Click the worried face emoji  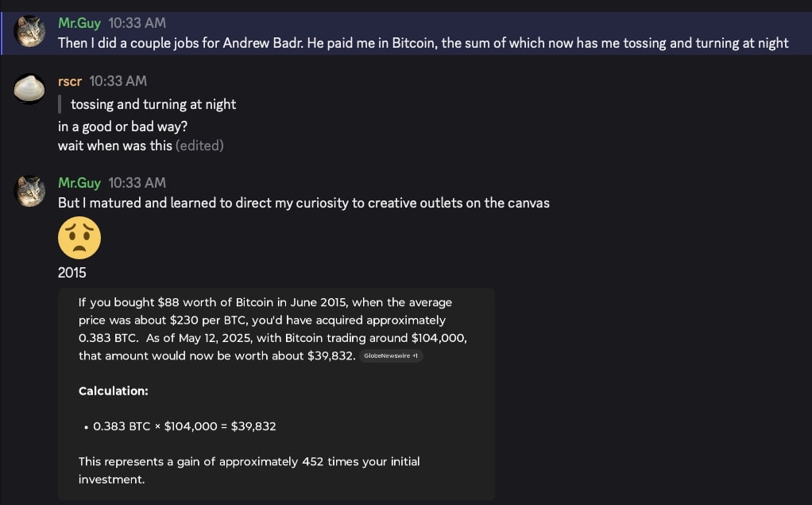pos(79,238)
